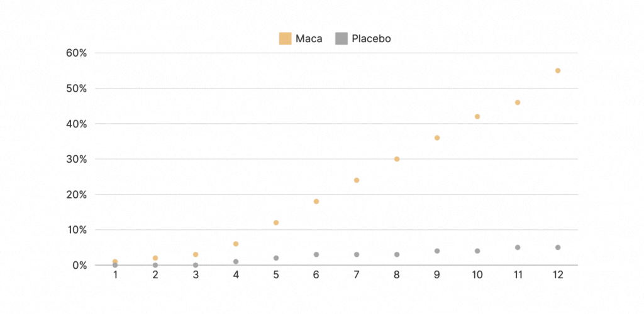Click the Maca data point at week 11
The image size is (644, 314).
click(x=518, y=102)
